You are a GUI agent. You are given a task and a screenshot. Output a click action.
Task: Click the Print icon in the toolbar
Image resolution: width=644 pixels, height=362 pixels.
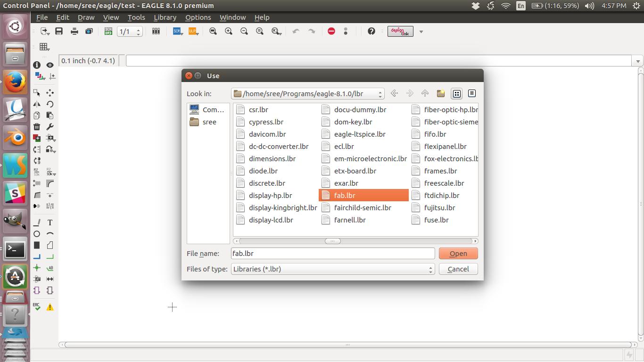(x=74, y=31)
